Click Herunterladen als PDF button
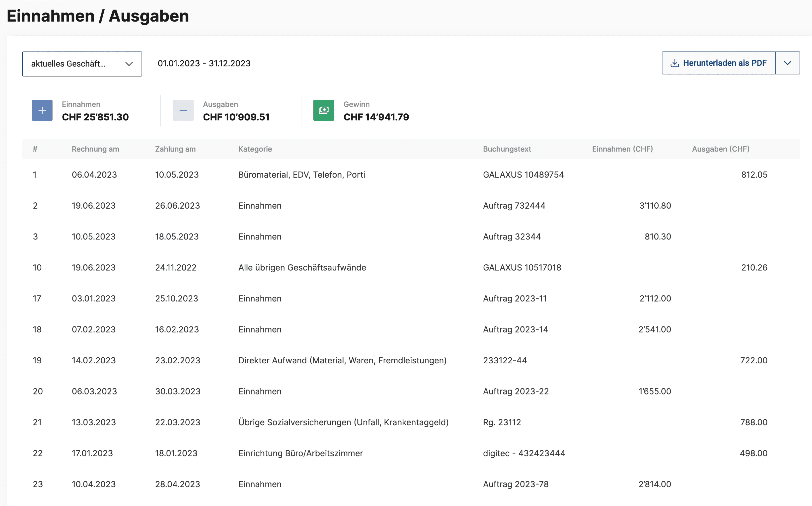Viewport: 812px width, 506px height. point(718,63)
